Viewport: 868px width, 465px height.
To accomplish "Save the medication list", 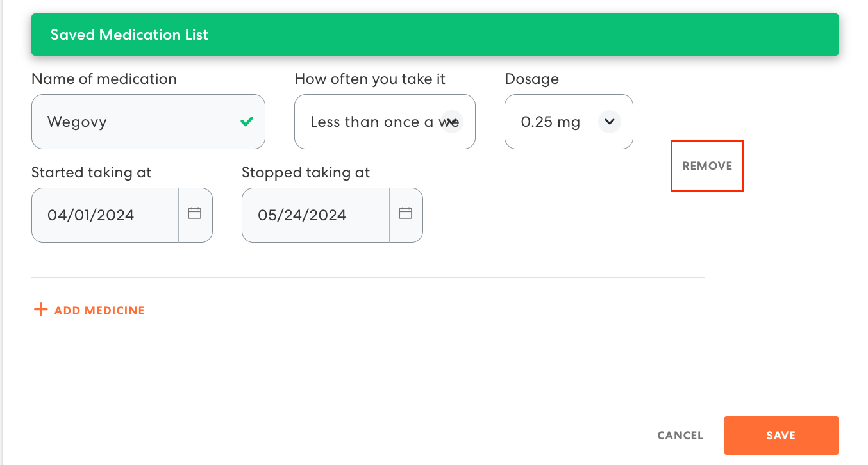I will [781, 436].
